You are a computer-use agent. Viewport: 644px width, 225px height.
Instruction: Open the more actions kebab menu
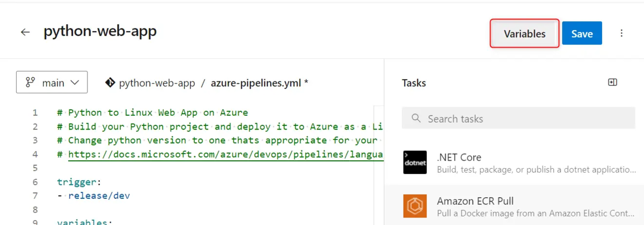pos(621,33)
